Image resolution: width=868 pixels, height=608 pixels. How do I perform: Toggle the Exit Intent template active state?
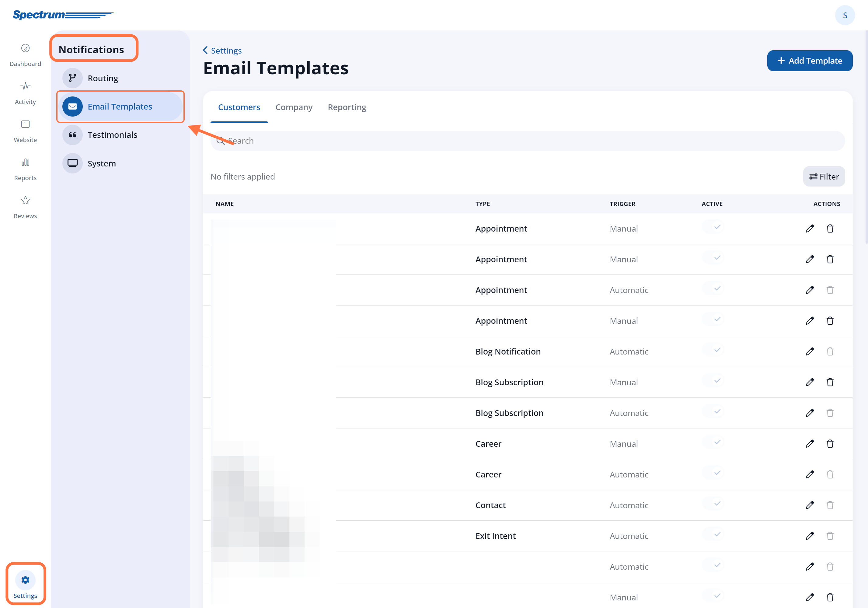click(713, 534)
